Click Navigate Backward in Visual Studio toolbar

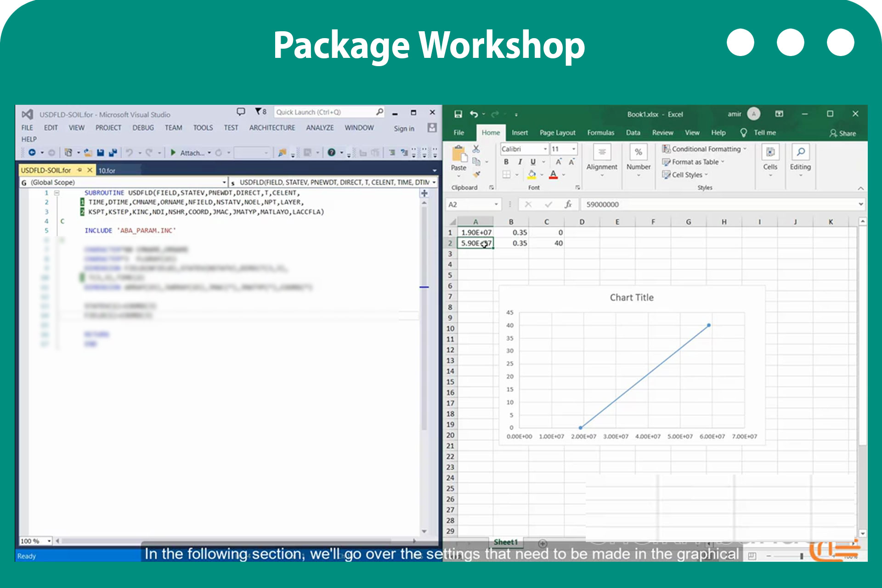pyautogui.click(x=32, y=153)
